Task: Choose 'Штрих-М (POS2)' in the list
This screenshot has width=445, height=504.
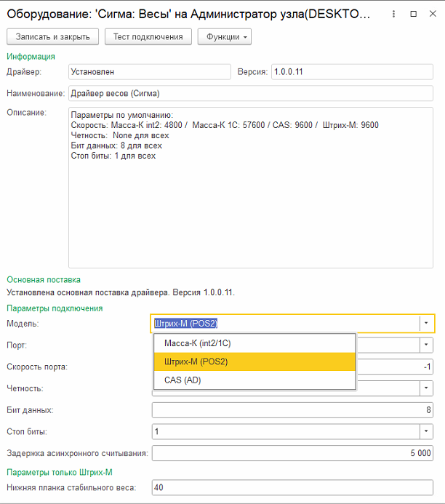Action: click(x=254, y=361)
